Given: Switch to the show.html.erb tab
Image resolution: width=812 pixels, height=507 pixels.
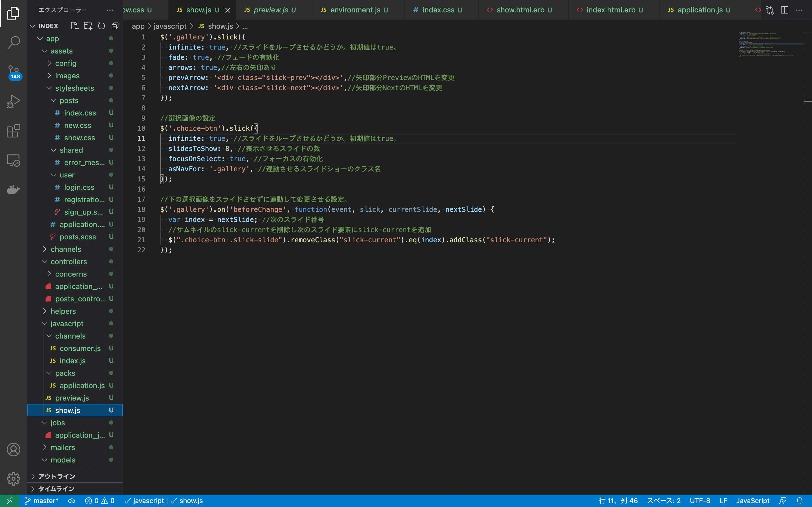Looking at the screenshot, I should 520,10.
